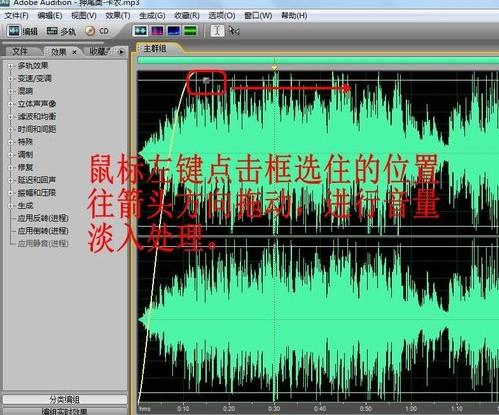This screenshot has width=499, height=415.
Task: Click the yellow playhead marker above the waveform
Action: click(x=274, y=67)
